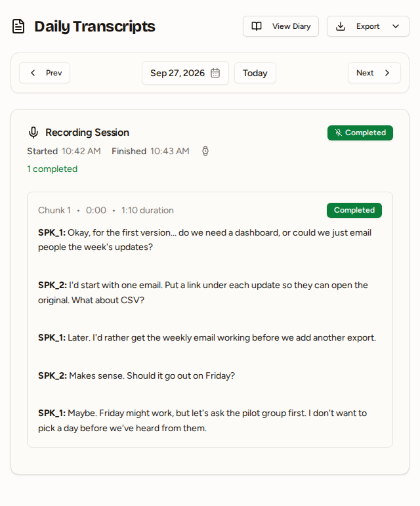420x506 pixels.
Task: Advance to the next day with Next
Action: pyautogui.click(x=374, y=73)
